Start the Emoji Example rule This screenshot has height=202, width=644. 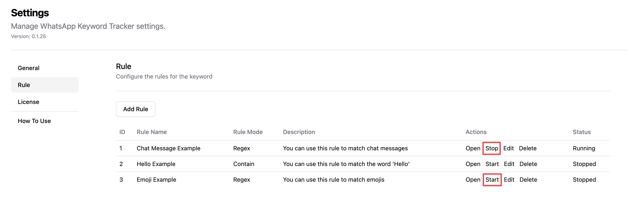coord(492,180)
